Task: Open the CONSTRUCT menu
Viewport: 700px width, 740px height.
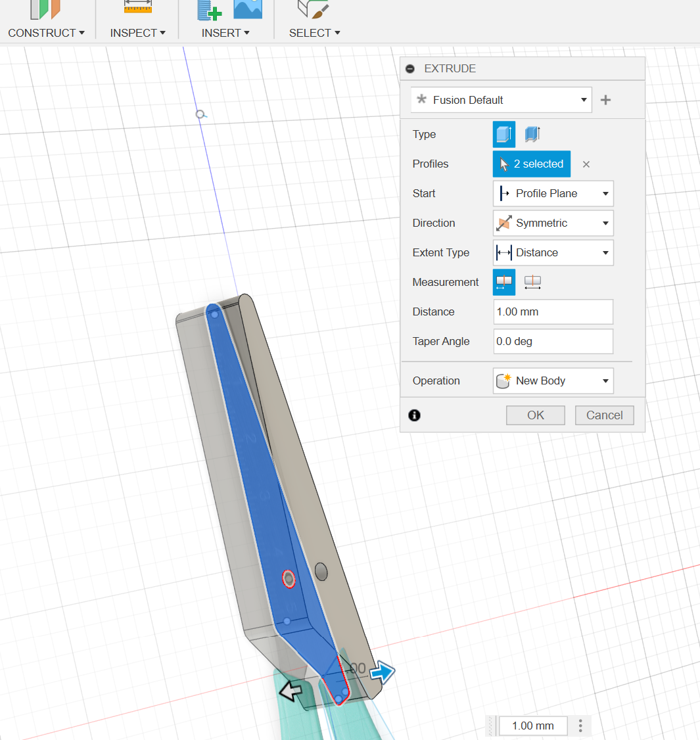Action: [x=46, y=33]
